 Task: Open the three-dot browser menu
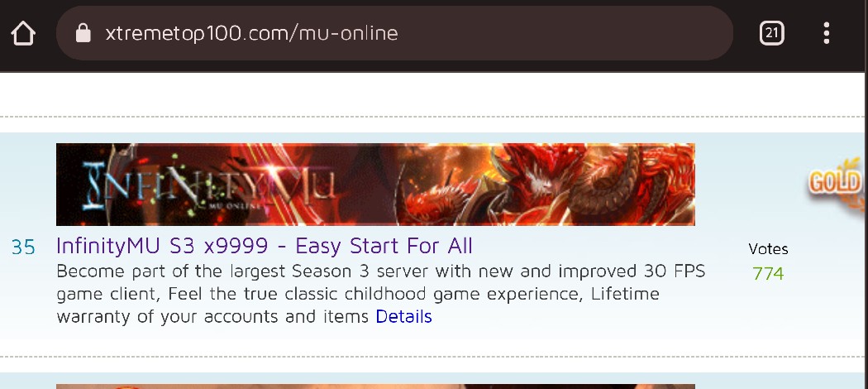point(827,33)
